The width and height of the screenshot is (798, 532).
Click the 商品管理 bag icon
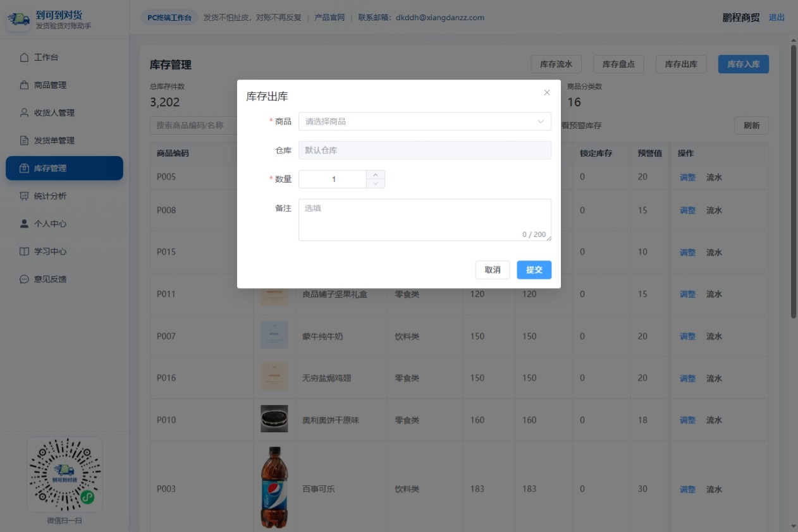(24, 85)
